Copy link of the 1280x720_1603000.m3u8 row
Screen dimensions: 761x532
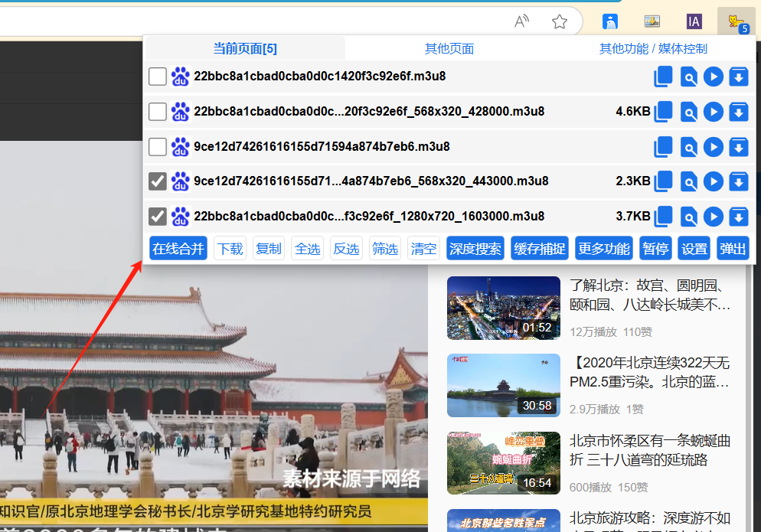663,217
